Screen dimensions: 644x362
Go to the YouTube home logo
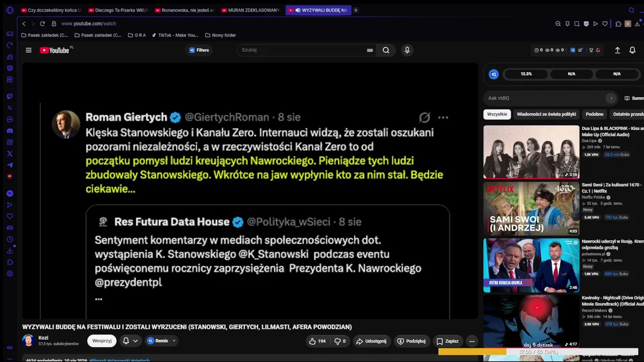click(54, 50)
